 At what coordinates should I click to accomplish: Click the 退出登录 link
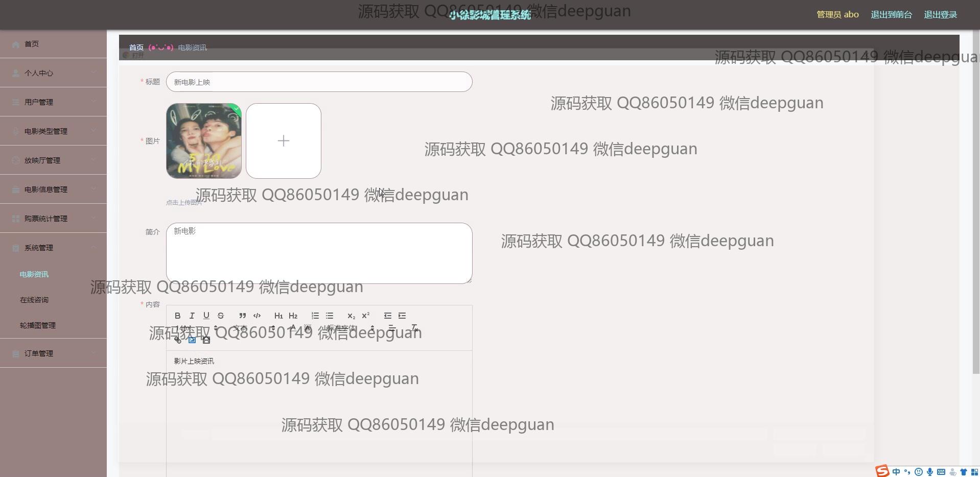(x=940, y=14)
